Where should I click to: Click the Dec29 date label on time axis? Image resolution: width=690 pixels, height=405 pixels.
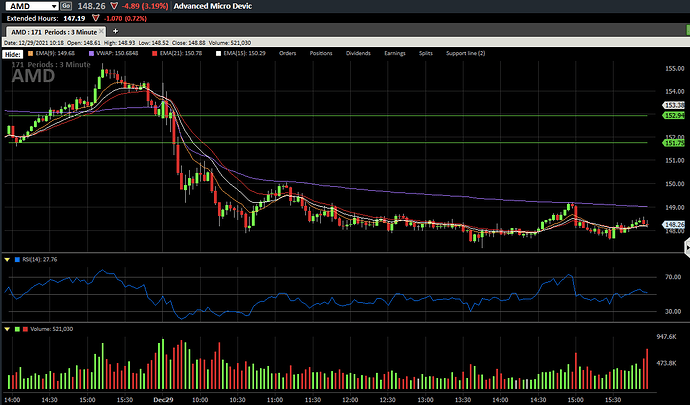point(163,400)
